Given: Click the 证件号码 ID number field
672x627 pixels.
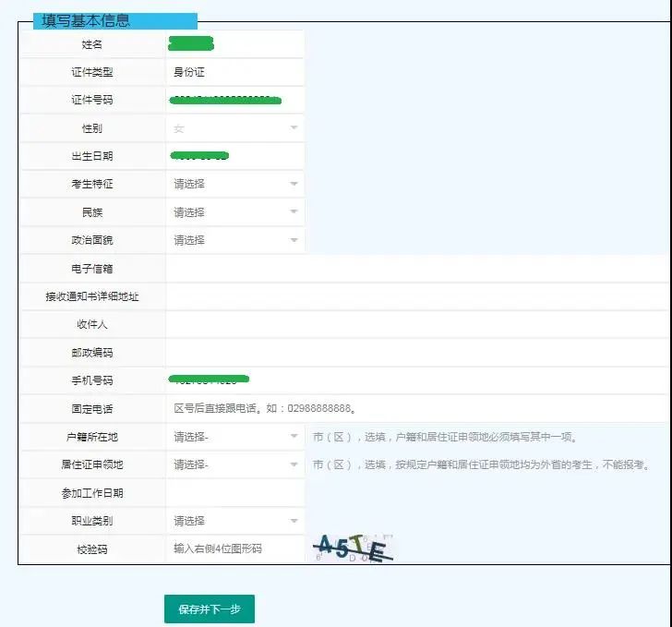Looking at the screenshot, I should point(234,100).
